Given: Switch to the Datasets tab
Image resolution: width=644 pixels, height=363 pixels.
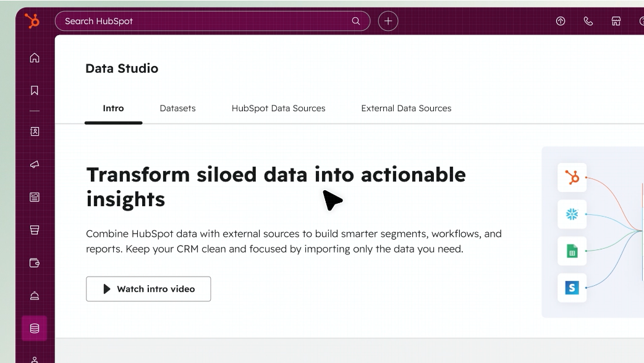Looking at the screenshot, I should coord(177,108).
